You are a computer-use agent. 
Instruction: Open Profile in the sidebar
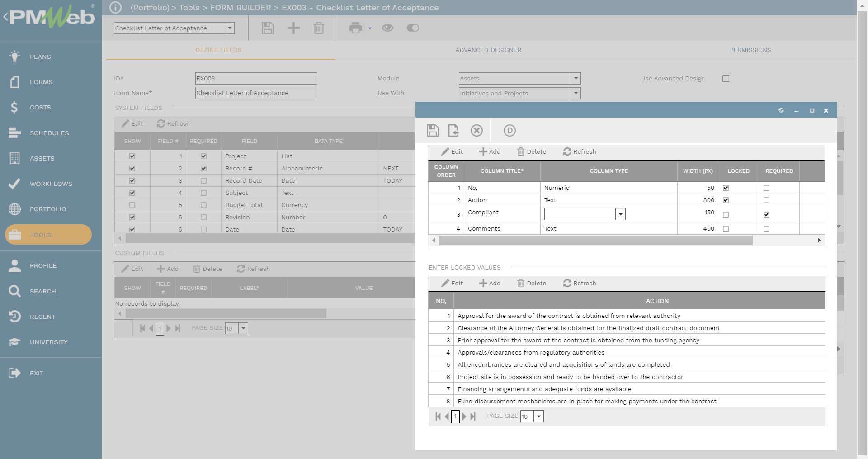[x=43, y=265]
